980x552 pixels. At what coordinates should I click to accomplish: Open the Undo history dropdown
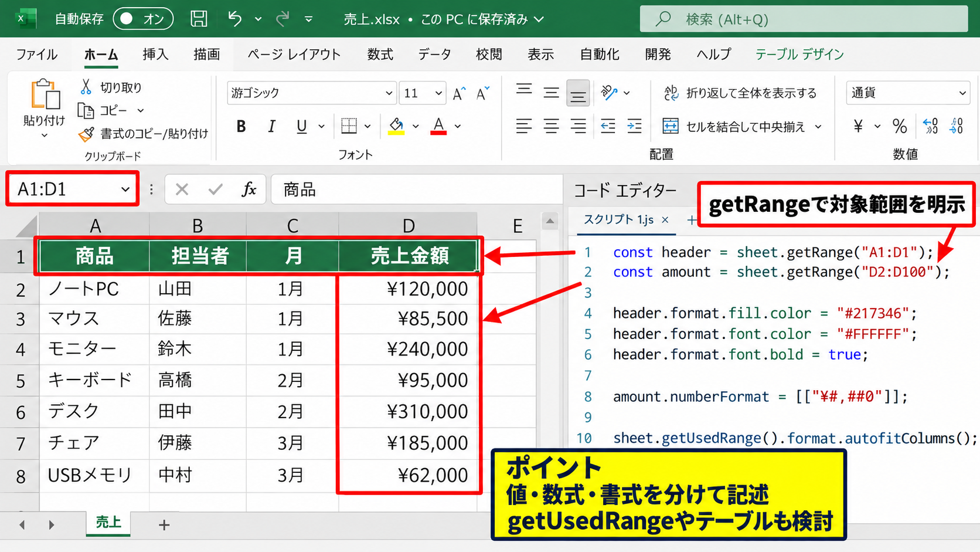(x=258, y=19)
